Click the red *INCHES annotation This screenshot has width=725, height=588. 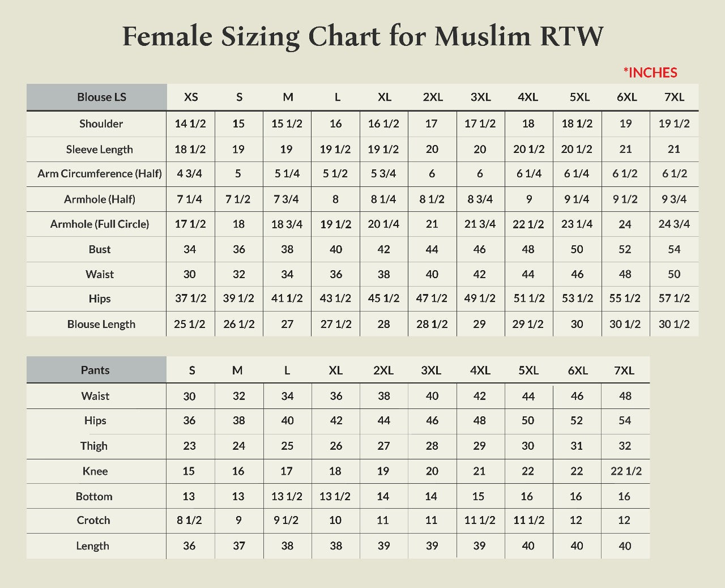(650, 73)
